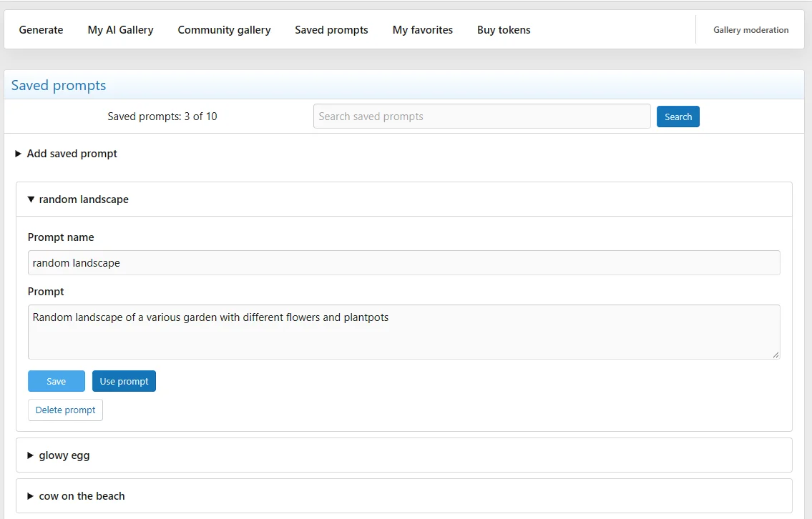Open My favorites page
Viewport: 812px width, 519px height.
tap(423, 30)
